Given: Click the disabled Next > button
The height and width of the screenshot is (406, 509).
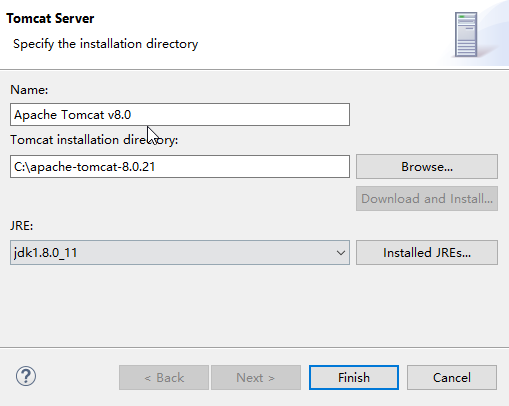Looking at the screenshot, I should [x=256, y=378].
